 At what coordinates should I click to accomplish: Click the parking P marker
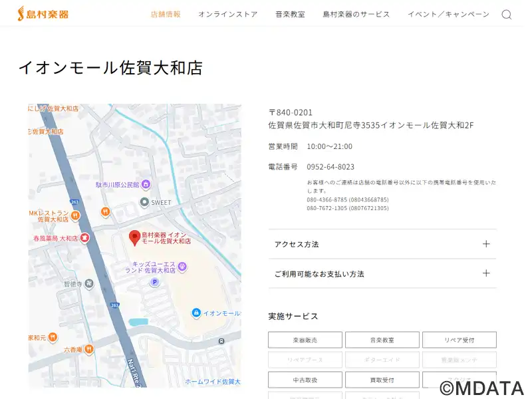[x=155, y=281]
